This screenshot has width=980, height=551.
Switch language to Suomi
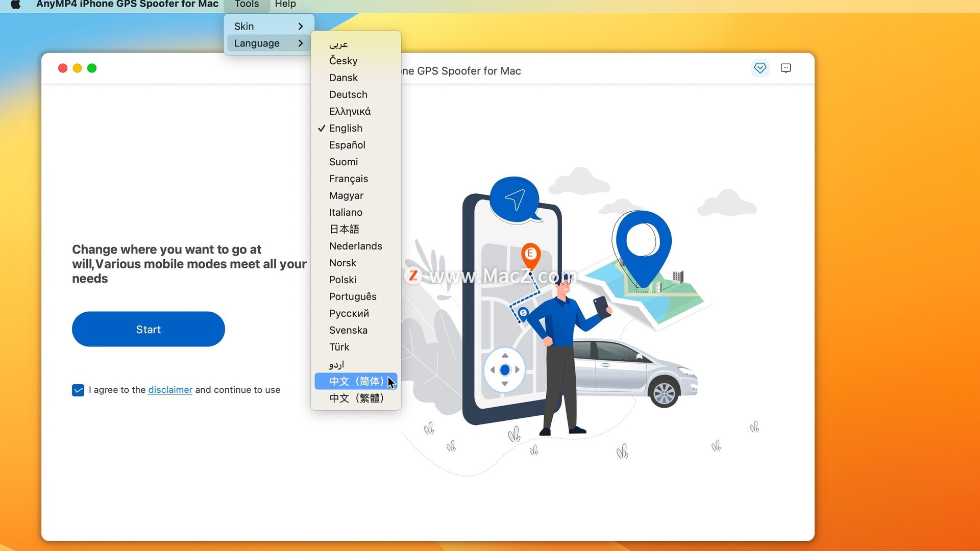(x=356, y=162)
